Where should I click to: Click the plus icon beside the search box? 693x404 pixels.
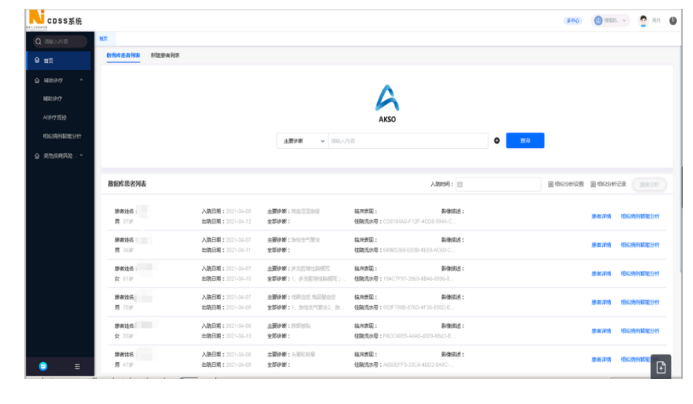click(x=497, y=141)
